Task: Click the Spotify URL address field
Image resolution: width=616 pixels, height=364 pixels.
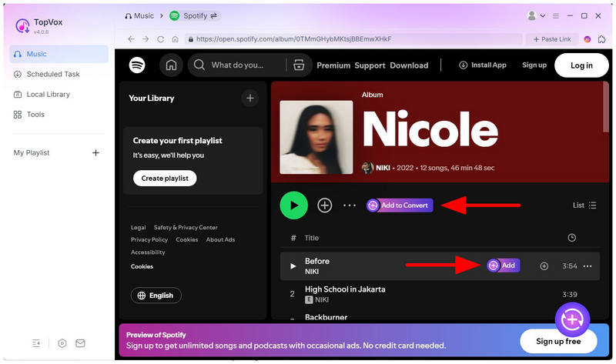Action: point(353,39)
